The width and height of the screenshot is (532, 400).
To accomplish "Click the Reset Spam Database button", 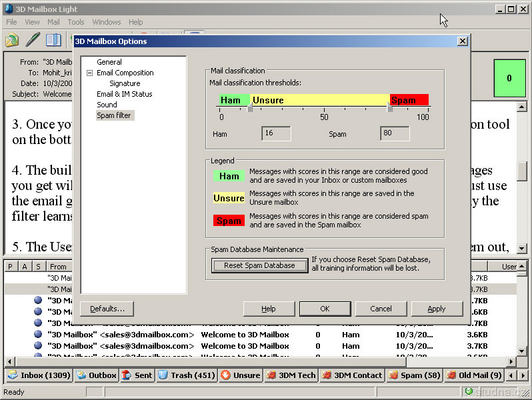I will (259, 265).
